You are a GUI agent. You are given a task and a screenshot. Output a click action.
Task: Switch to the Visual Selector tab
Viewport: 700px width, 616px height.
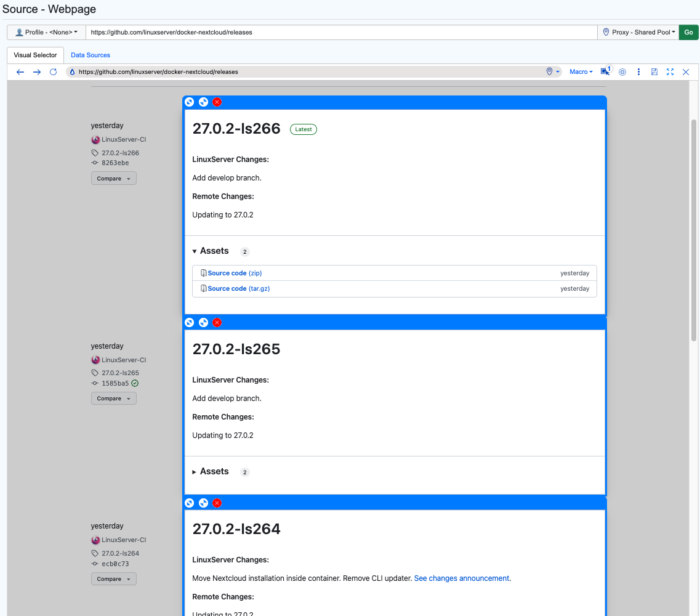click(35, 55)
